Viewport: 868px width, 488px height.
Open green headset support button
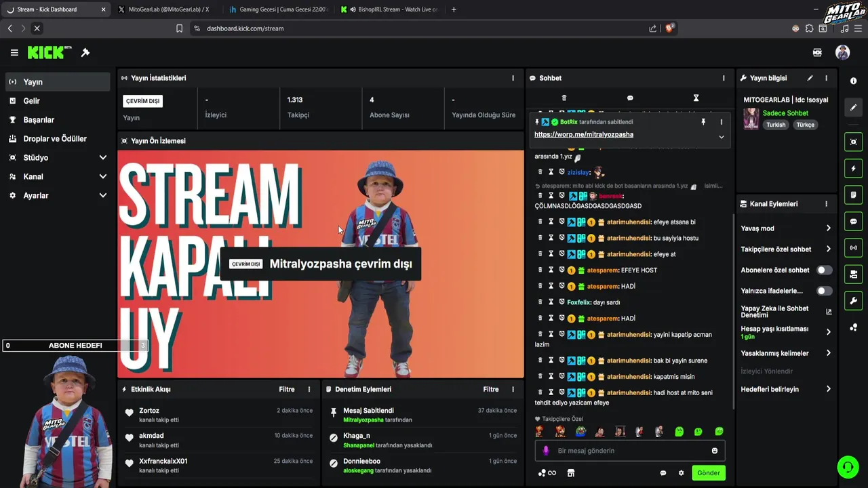pyautogui.click(x=848, y=467)
